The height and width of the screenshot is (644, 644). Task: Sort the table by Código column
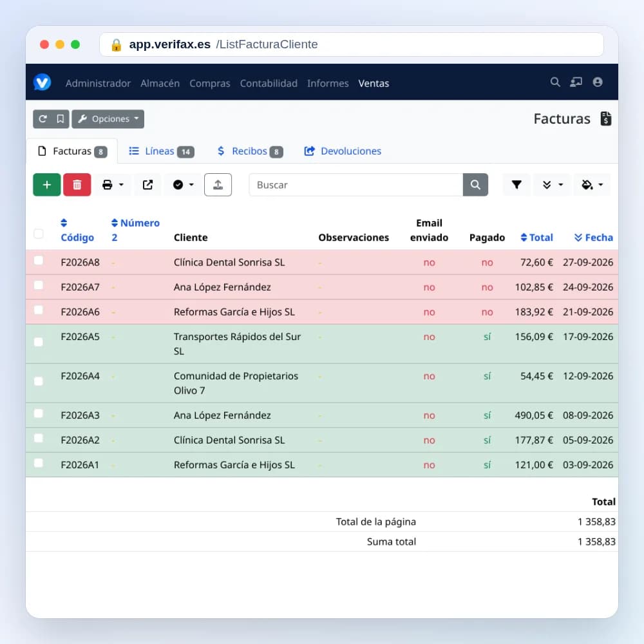(x=77, y=231)
